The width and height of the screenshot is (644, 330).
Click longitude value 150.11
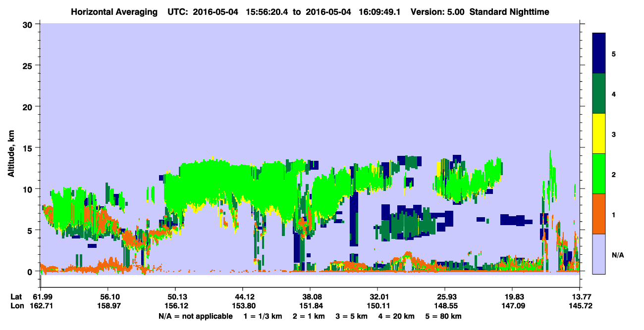pos(377,306)
